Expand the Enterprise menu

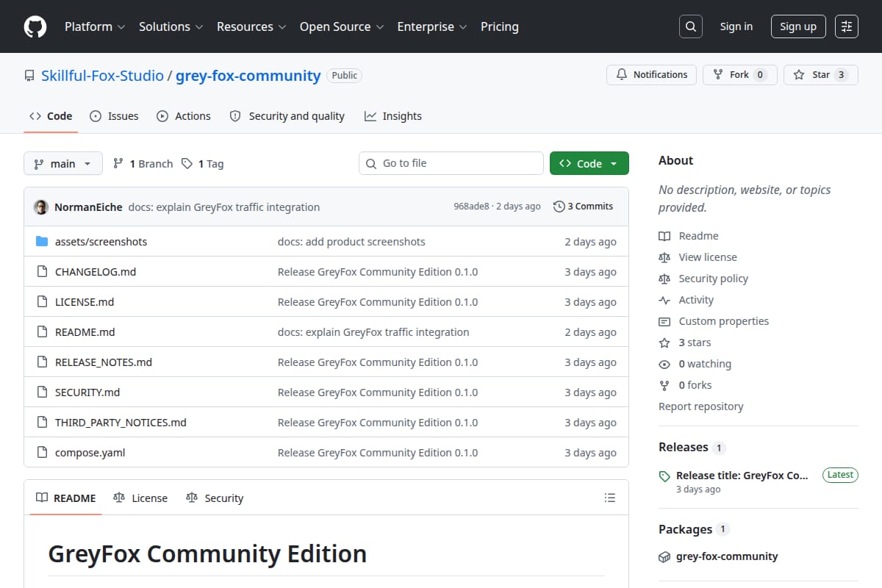pyautogui.click(x=432, y=26)
